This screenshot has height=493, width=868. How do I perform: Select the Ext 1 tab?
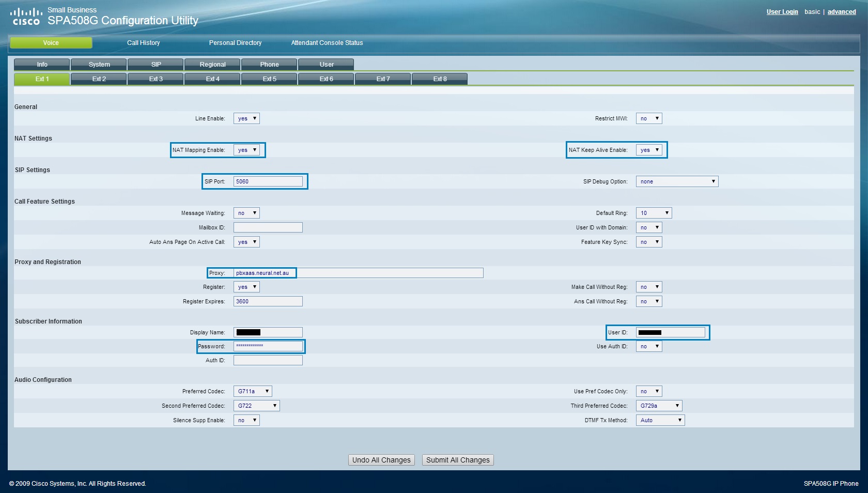point(42,79)
